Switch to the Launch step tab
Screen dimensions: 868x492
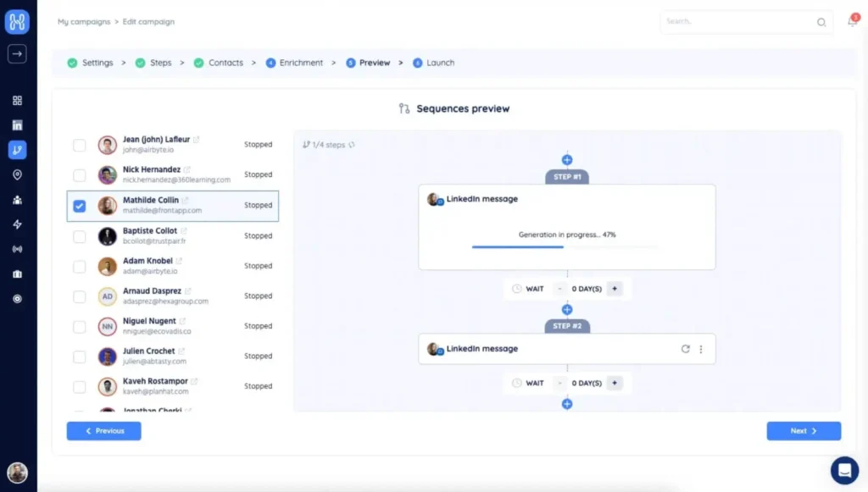pyautogui.click(x=433, y=63)
